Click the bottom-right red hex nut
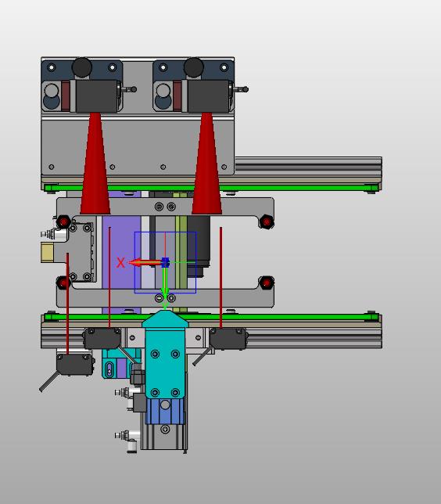Screen dimensions: 441x504 click(267, 283)
